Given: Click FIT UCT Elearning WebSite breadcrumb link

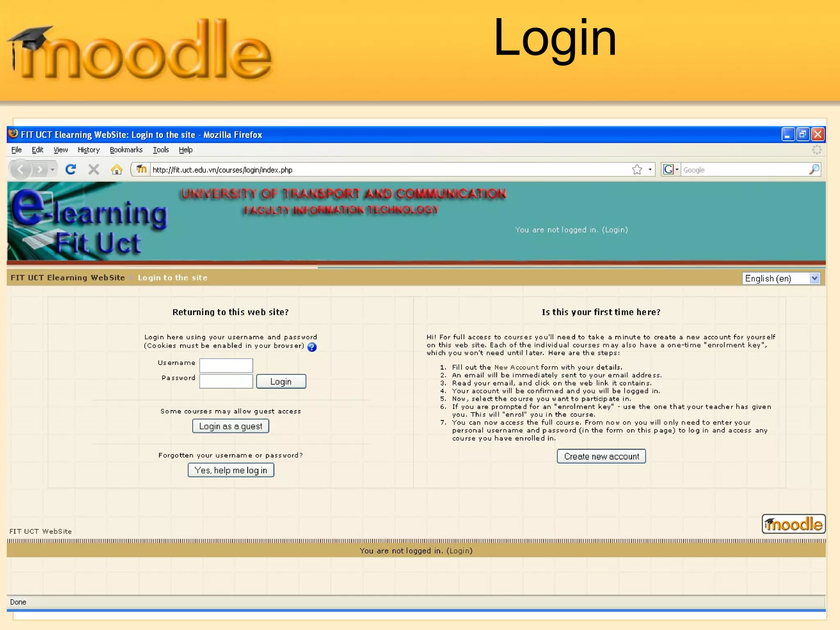Looking at the screenshot, I should [68, 278].
